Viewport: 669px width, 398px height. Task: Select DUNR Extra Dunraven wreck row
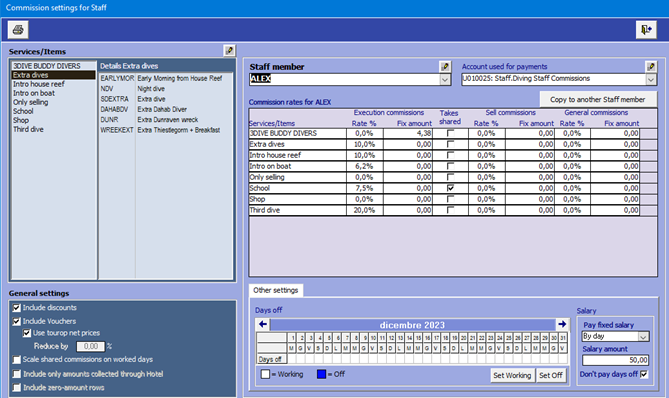click(x=166, y=119)
